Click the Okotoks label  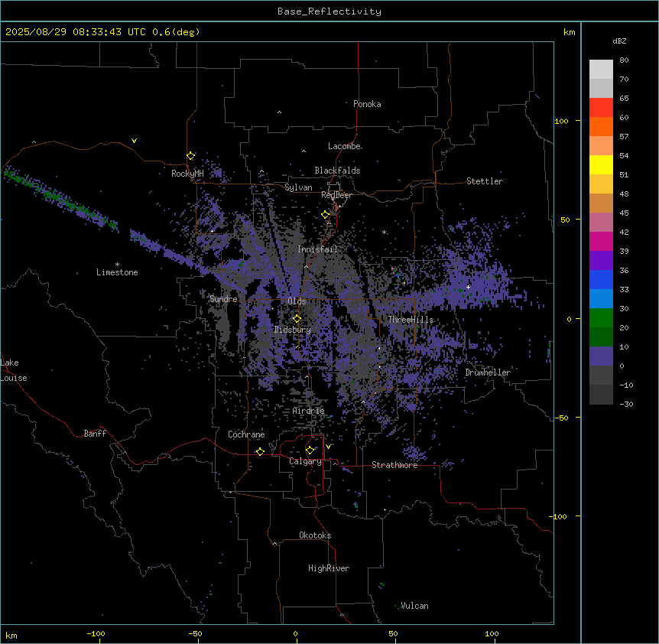[x=315, y=535]
